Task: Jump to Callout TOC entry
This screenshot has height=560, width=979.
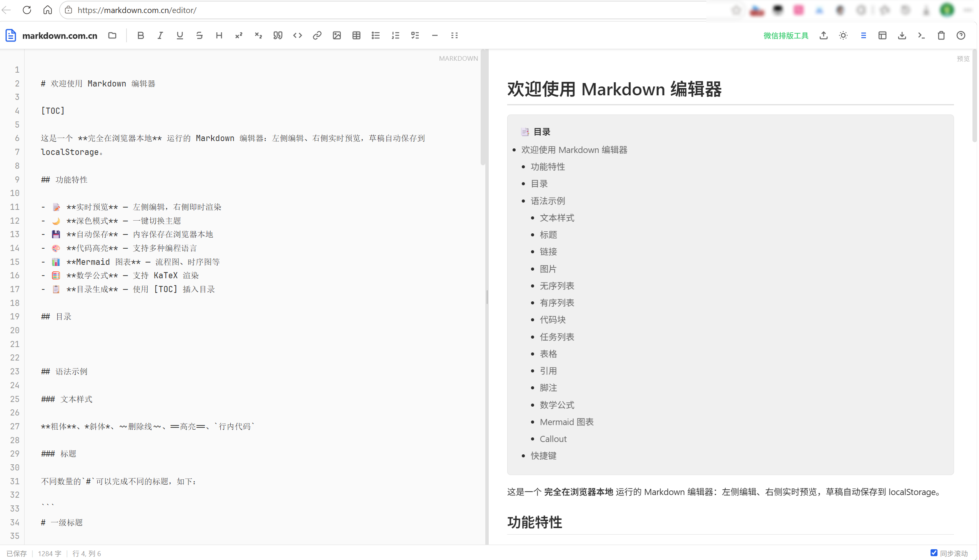Action: [x=553, y=439]
